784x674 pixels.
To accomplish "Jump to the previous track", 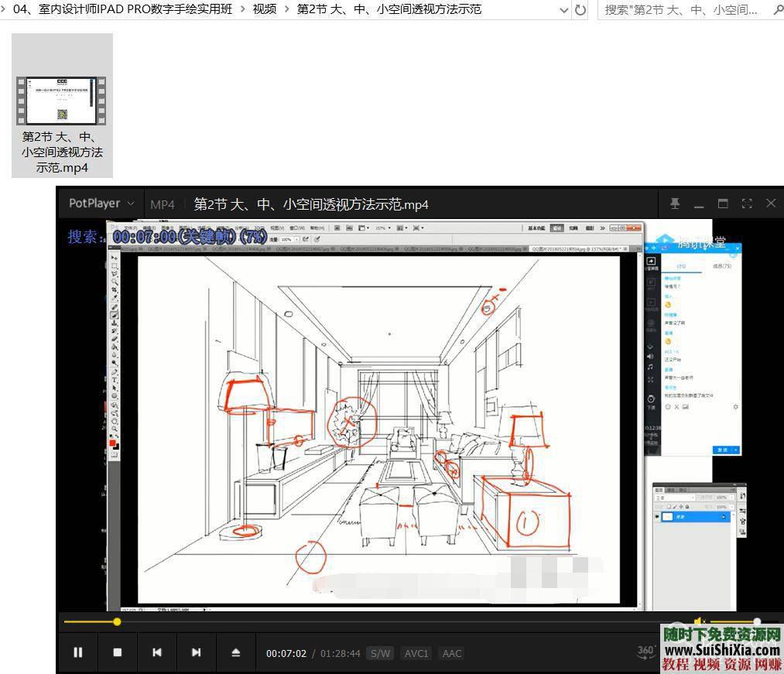I will coord(157,652).
